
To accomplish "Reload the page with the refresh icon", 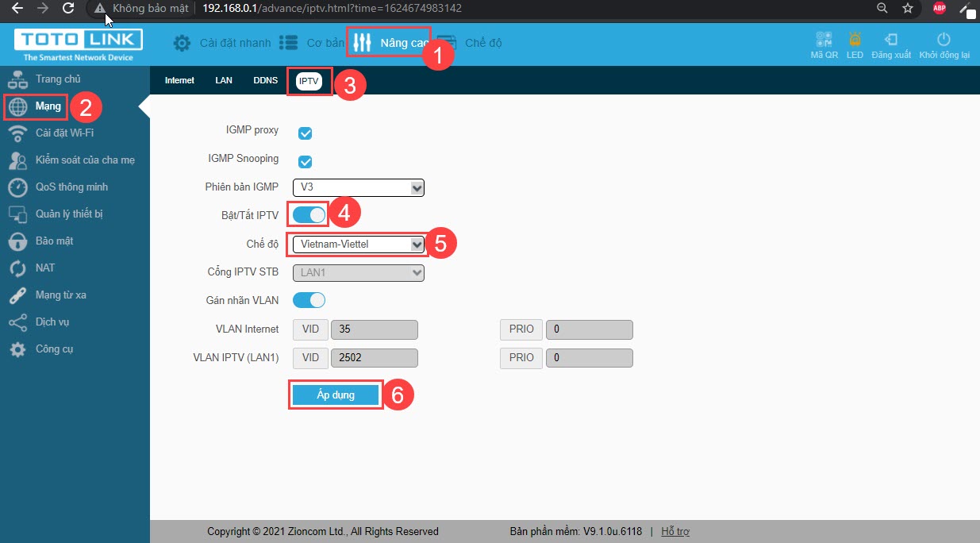I will tap(68, 8).
